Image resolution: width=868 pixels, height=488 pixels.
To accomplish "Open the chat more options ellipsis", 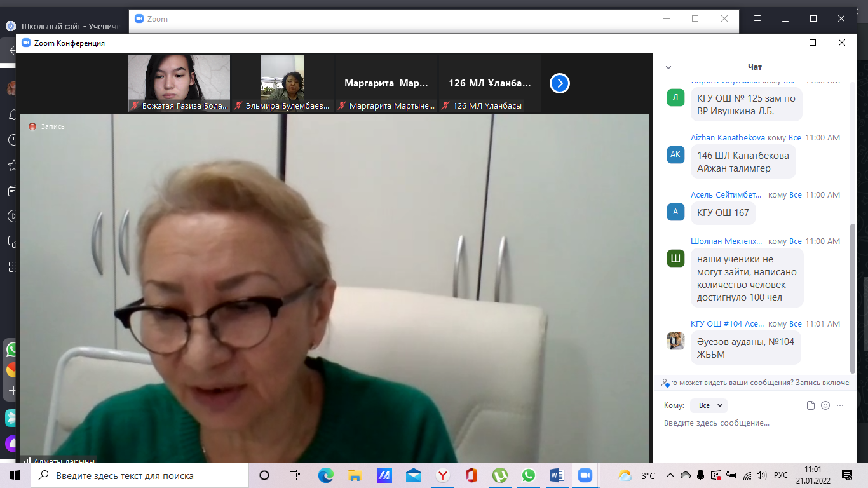I will click(x=840, y=405).
